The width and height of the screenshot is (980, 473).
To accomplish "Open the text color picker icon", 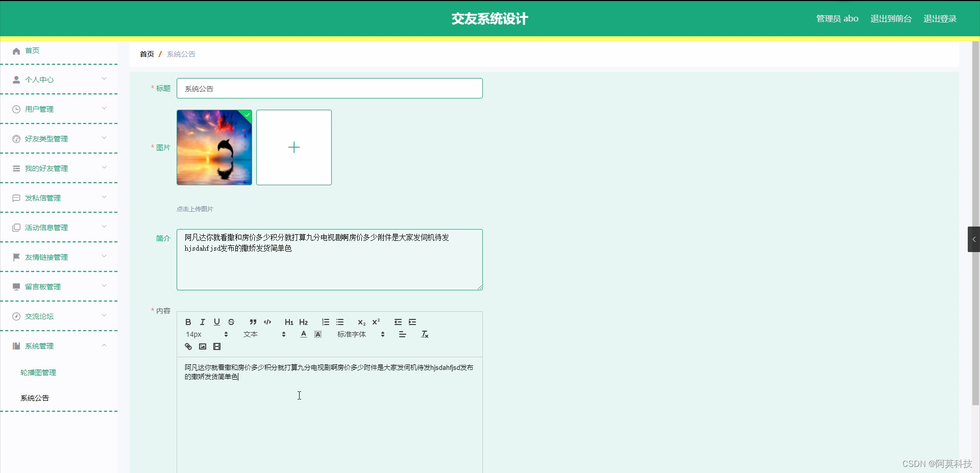I will click(x=303, y=334).
